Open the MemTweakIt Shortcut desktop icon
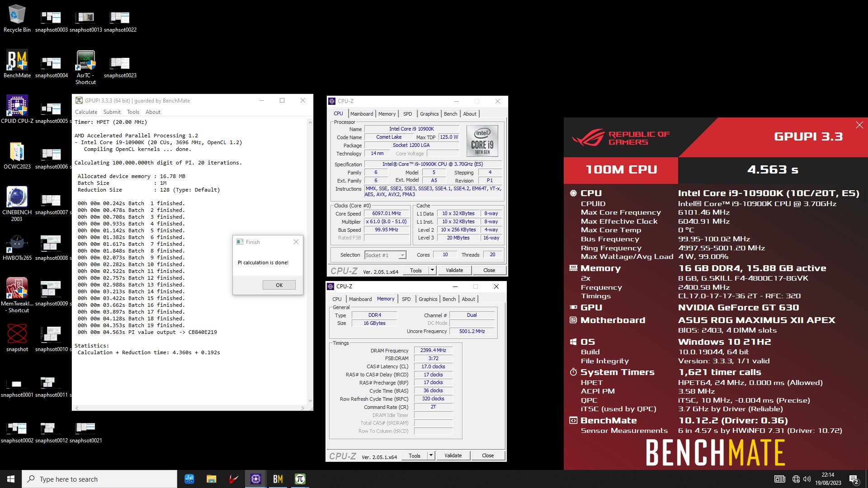Viewport: 868px width, 488px height. [17, 295]
